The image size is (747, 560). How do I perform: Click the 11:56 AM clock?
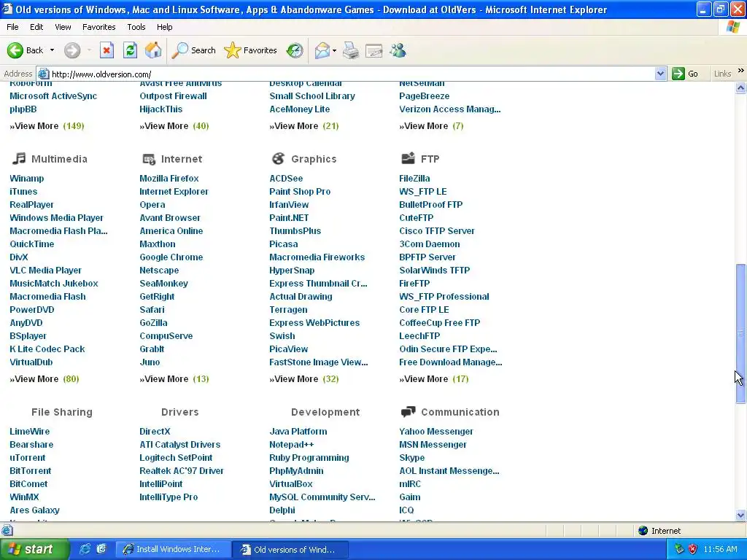click(720, 549)
